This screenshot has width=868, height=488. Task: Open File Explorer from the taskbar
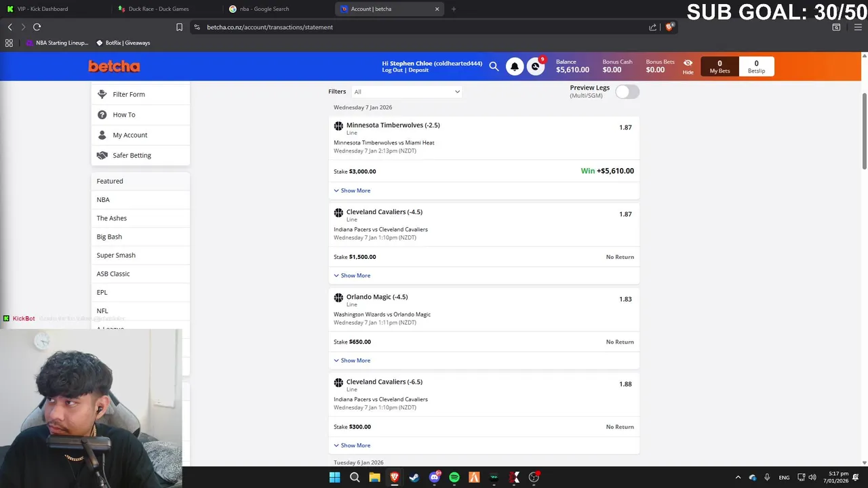coord(374,477)
